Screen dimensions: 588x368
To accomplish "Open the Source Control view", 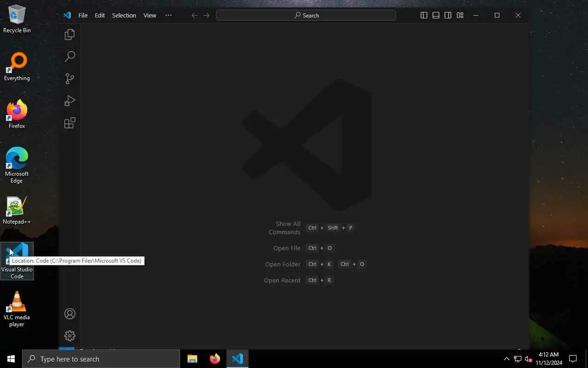I will click(70, 79).
